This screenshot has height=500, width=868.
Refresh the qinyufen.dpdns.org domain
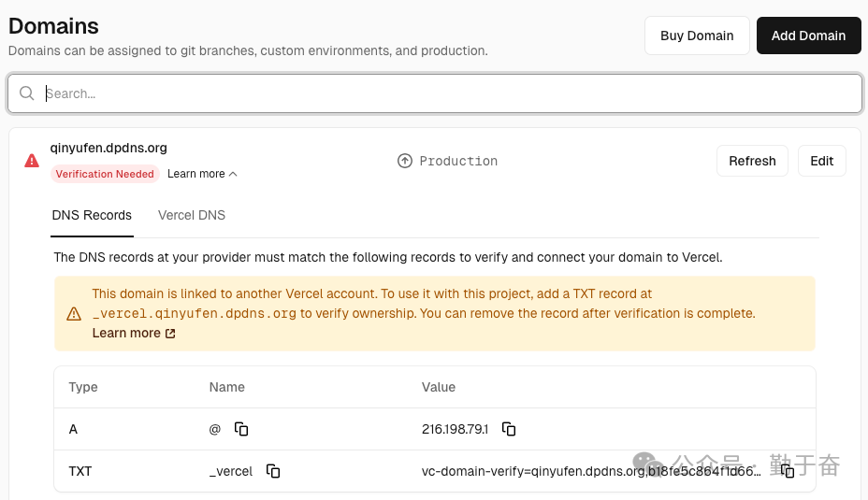(x=752, y=161)
